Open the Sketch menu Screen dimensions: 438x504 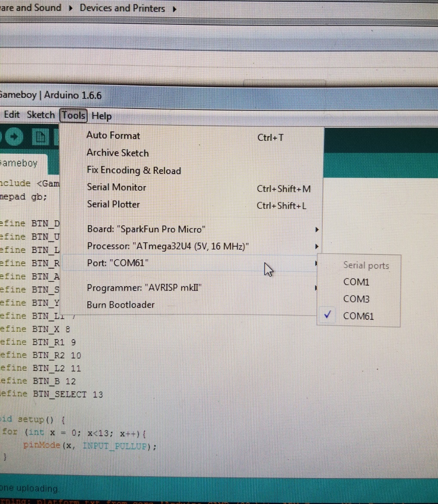pyautogui.click(x=40, y=115)
